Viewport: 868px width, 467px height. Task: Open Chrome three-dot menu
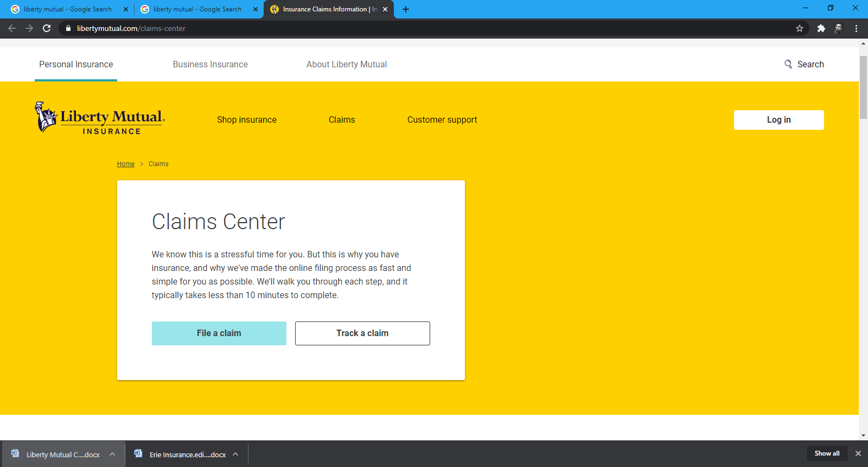pyautogui.click(x=857, y=28)
